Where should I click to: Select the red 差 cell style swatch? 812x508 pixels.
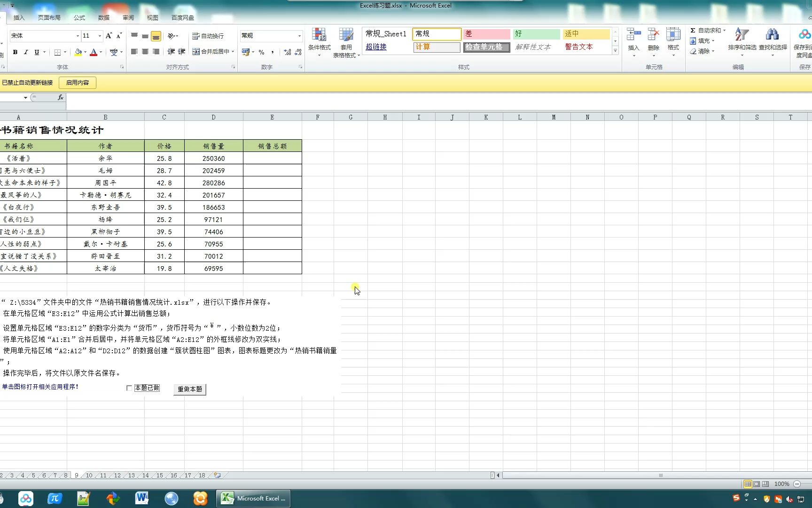click(x=486, y=34)
